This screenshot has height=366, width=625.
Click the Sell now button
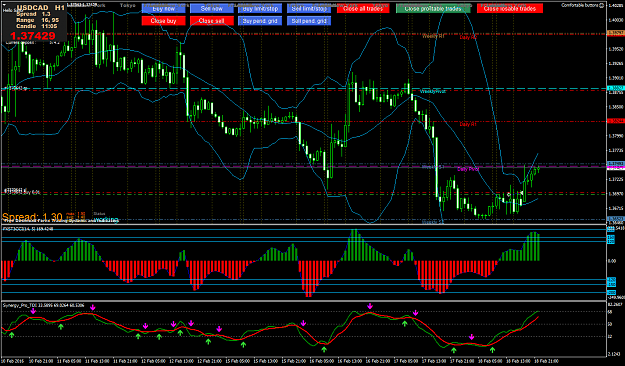click(x=212, y=8)
